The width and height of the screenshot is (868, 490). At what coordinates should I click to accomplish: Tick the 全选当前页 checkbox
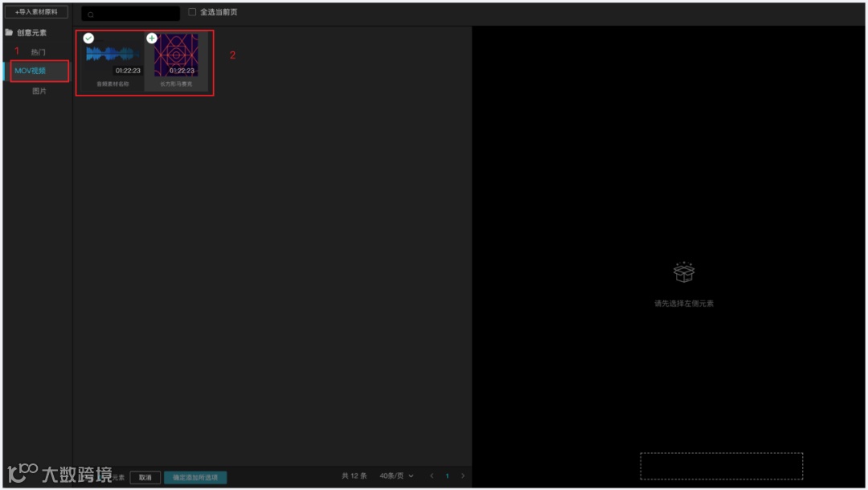(192, 11)
